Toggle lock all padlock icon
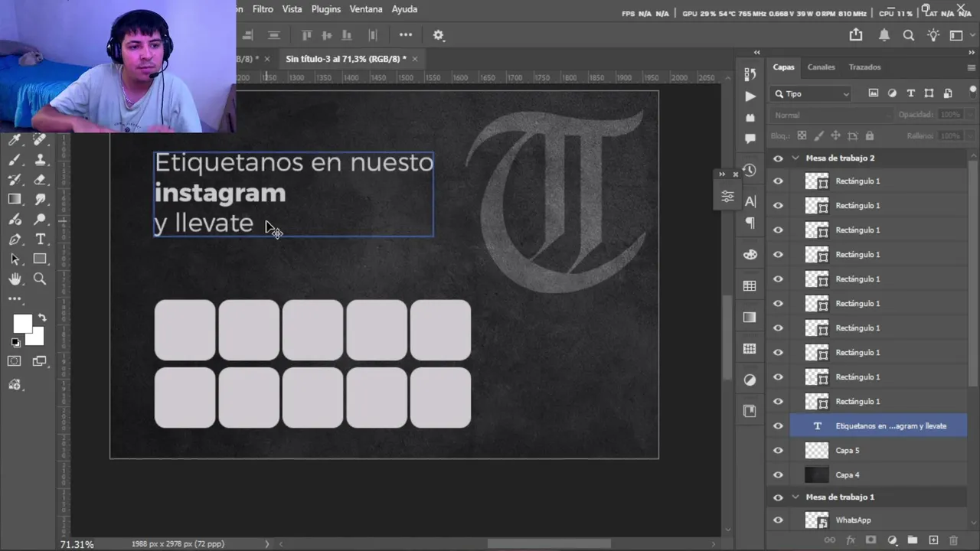The height and width of the screenshot is (551, 980). [x=869, y=135]
